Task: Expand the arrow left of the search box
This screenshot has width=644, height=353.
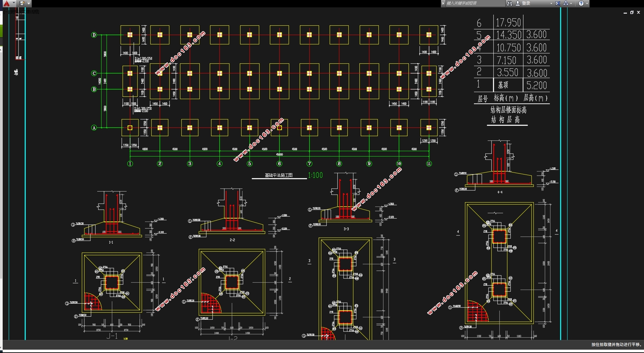Action: pyautogui.click(x=443, y=3)
